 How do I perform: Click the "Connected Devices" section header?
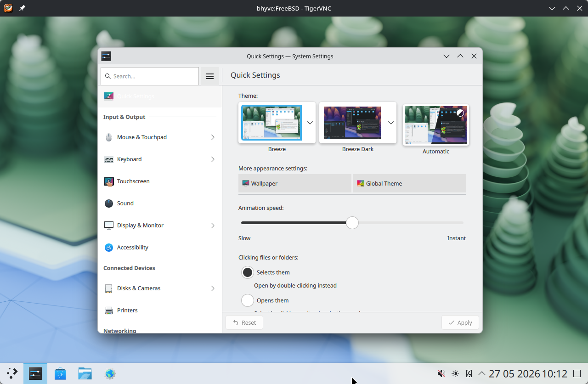click(129, 268)
